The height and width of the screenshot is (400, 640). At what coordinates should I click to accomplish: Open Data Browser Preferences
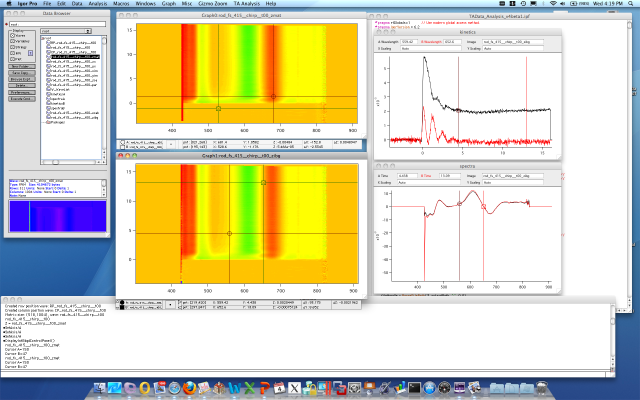pyautogui.click(x=22, y=93)
